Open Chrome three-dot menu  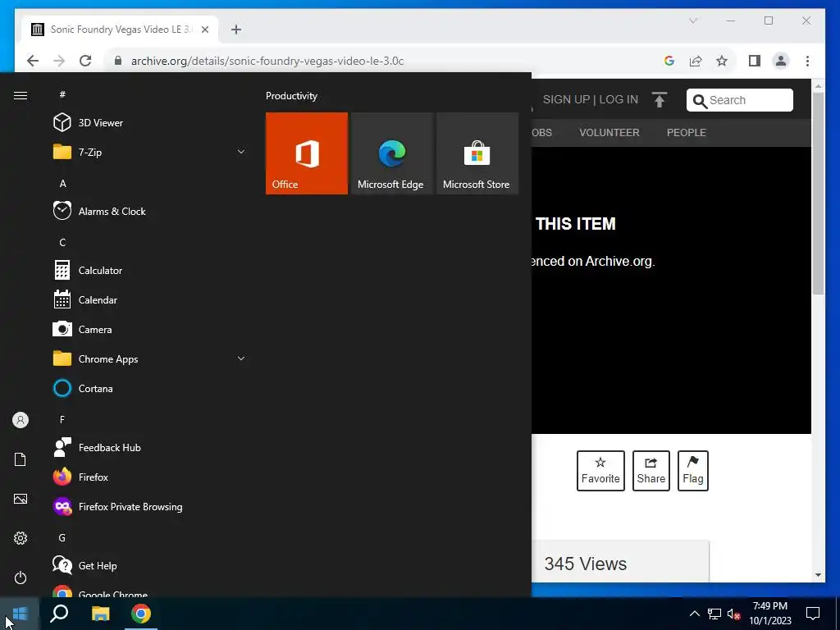pyautogui.click(x=807, y=61)
